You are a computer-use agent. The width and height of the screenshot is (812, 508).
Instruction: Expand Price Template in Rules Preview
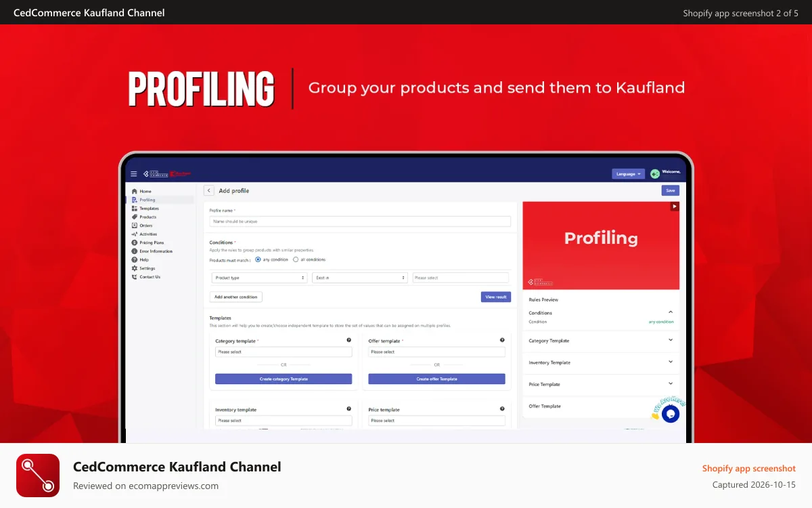coord(671,384)
